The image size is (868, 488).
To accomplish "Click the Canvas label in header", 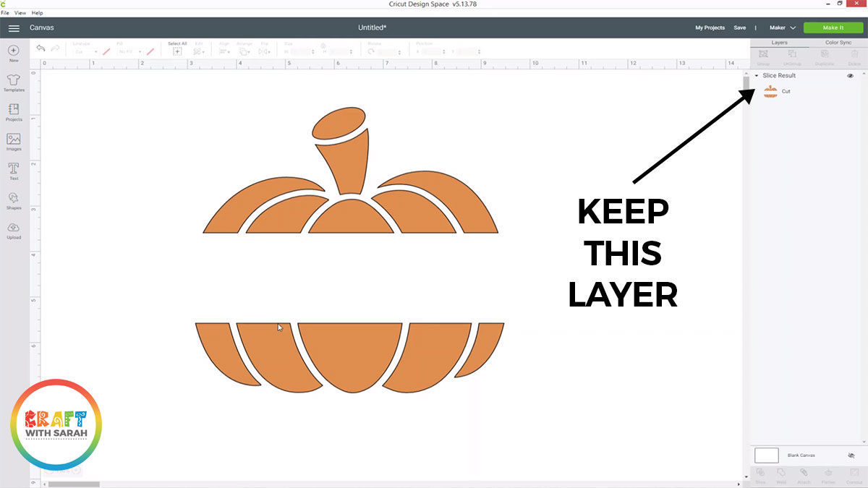I will [41, 27].
